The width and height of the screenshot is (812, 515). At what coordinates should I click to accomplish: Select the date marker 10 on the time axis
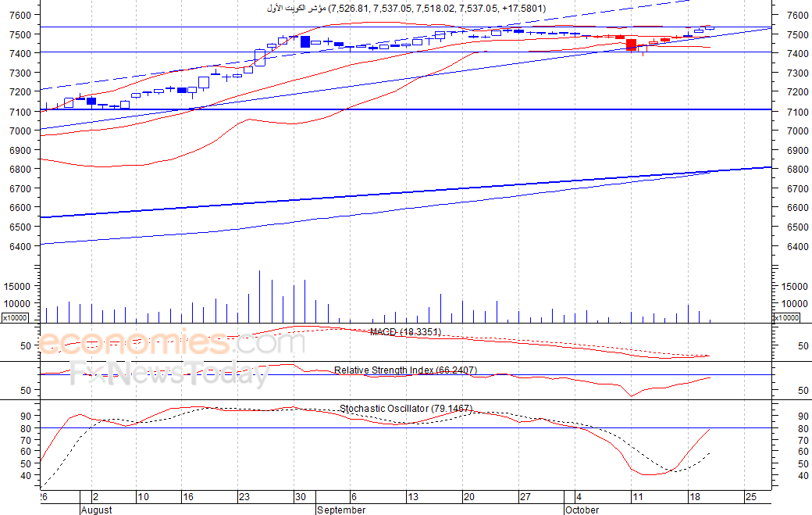coord(143,497)
